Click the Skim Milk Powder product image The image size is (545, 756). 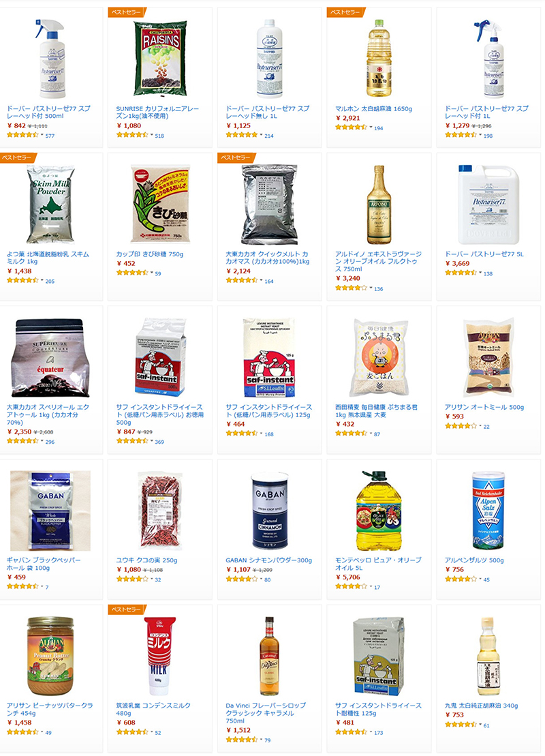click(50, 204)
